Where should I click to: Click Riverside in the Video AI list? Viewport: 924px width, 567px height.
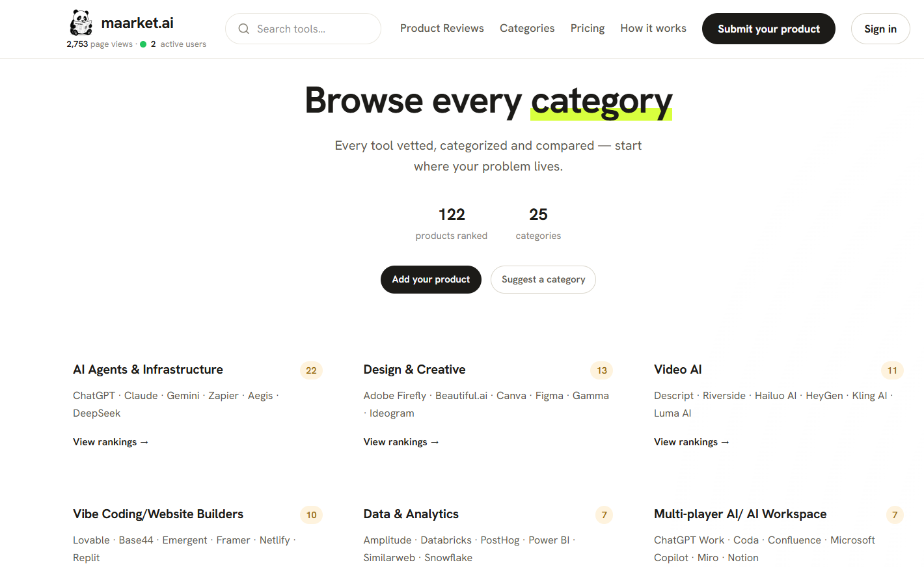724,396
